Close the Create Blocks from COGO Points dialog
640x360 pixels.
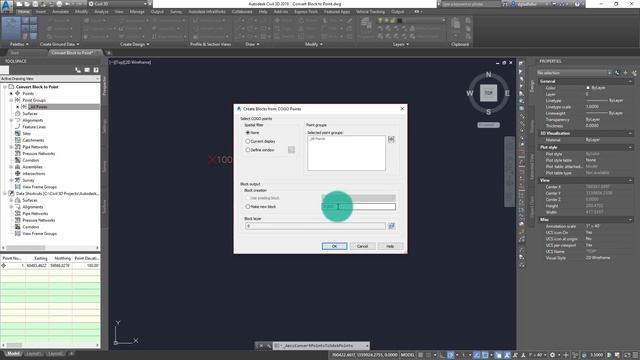point(402,109)
